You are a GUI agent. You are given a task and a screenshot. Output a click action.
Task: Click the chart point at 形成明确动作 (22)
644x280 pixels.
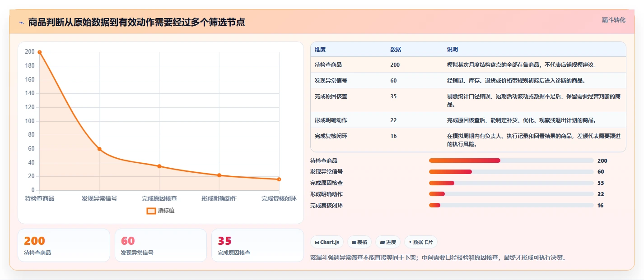click(x=219, y=175)
